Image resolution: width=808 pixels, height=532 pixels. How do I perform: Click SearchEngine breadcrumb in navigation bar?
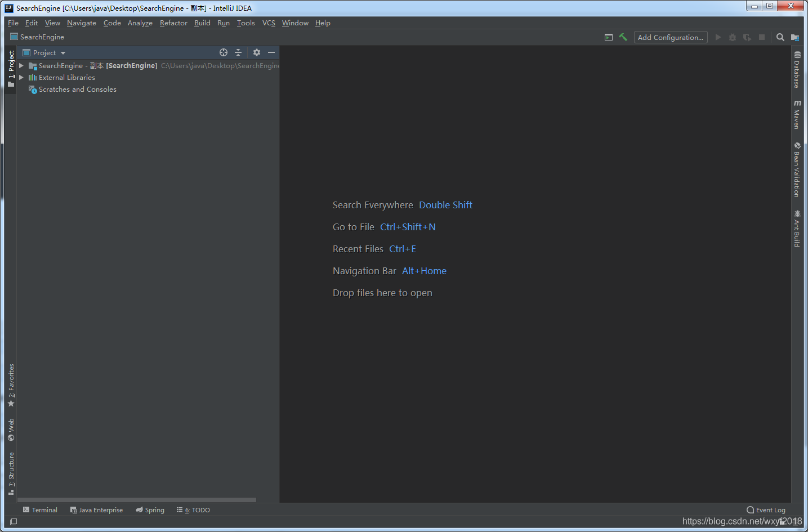click(37, 37)
